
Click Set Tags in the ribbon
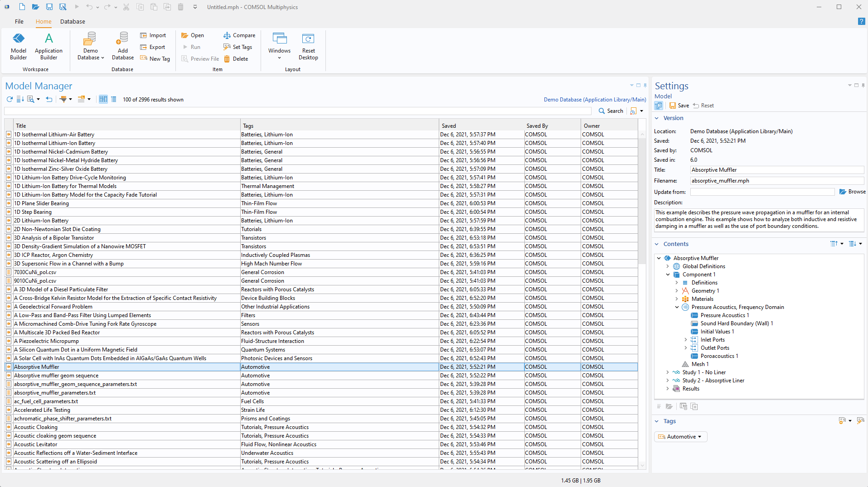click(238, 47)
